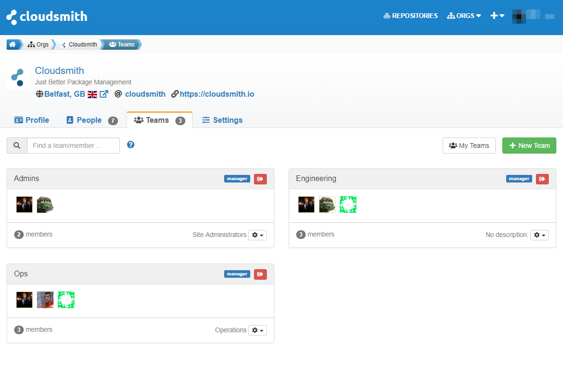
Task: Open the ORGS dropdown in the navbar
Action: 463,16
